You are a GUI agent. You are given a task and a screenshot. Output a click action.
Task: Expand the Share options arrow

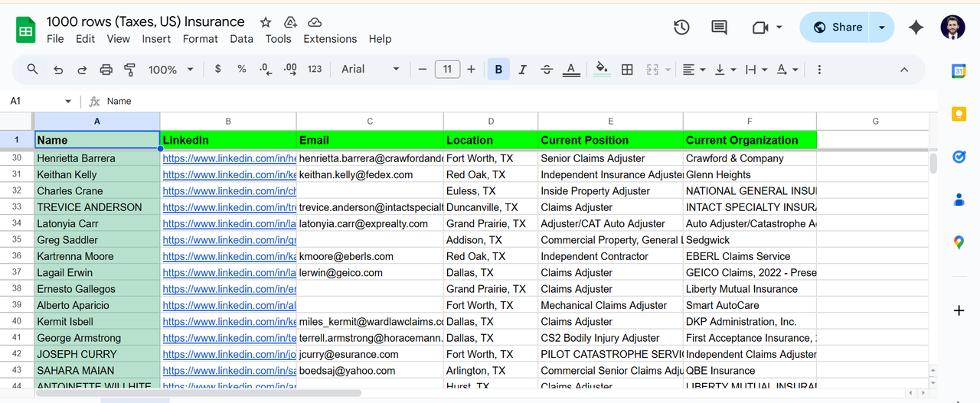[882, 28]
